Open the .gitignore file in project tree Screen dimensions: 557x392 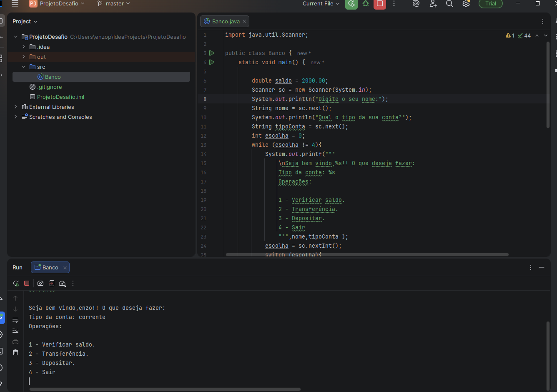coord(50,87)
